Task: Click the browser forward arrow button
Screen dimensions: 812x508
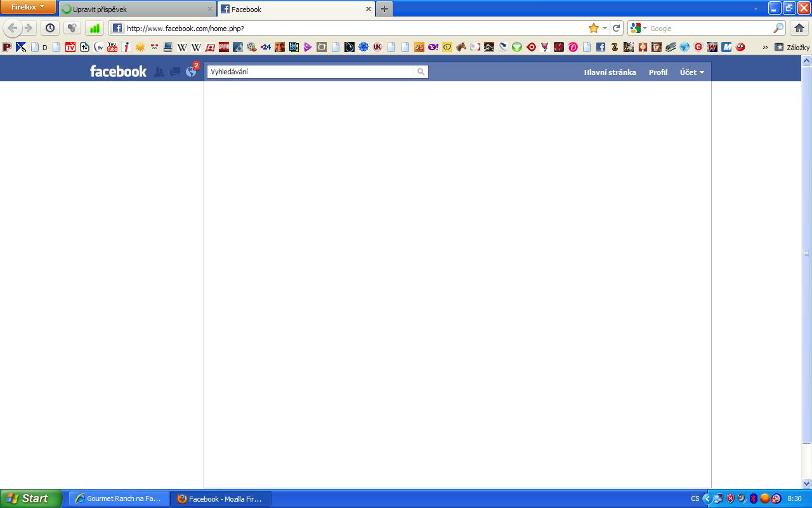Action: click(x=29, y=28)
